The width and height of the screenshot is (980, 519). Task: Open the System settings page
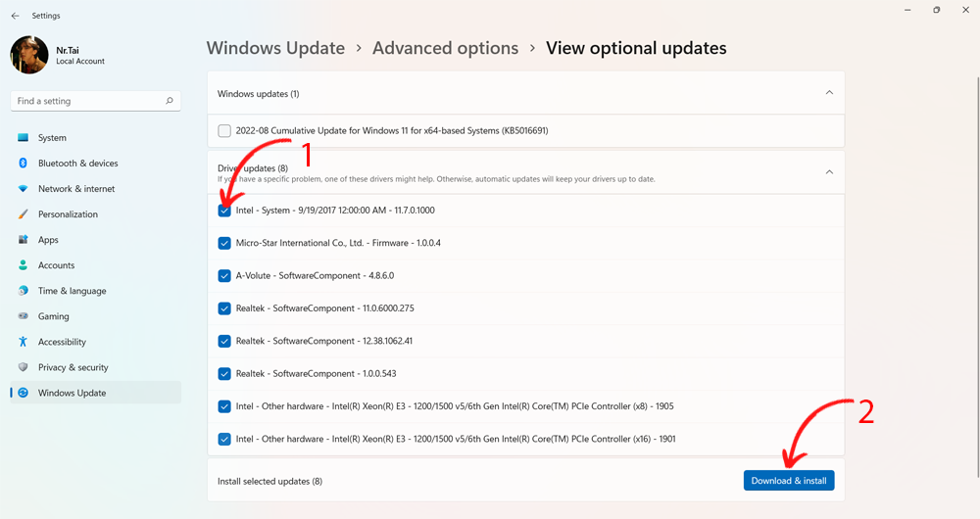(x=96, y=137)
